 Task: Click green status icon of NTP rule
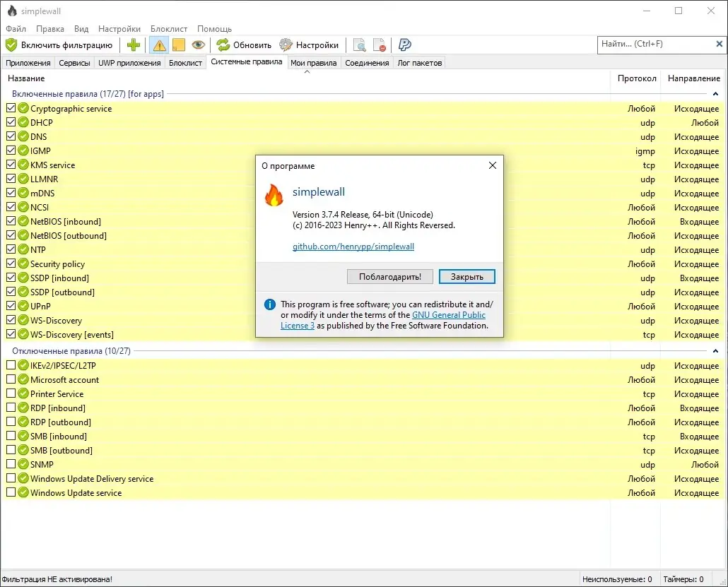[23, 249]
